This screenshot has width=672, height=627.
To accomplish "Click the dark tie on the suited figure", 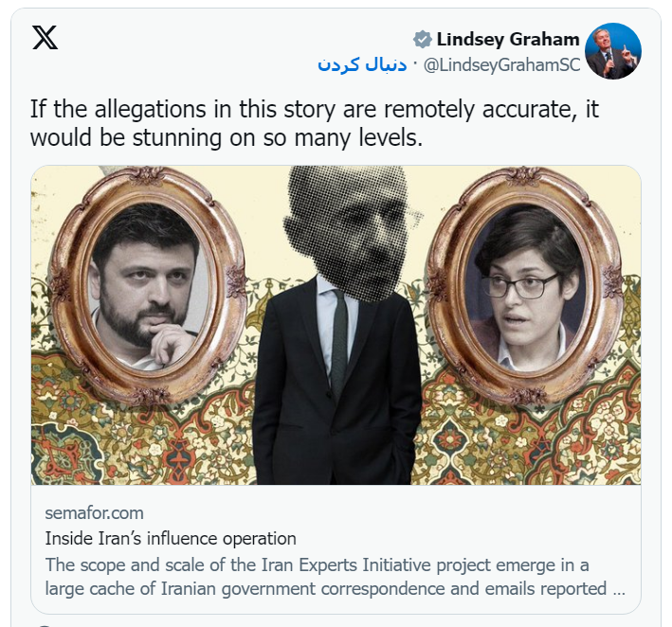I will [x=339, y=343].
